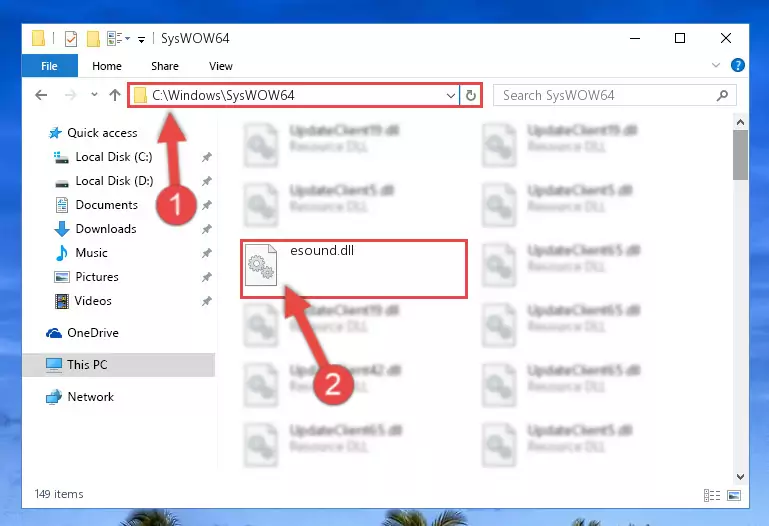This screenshot has width=769, height=526.
Task: Go up one folder level arrow
Action: click(x=115, y=95)
